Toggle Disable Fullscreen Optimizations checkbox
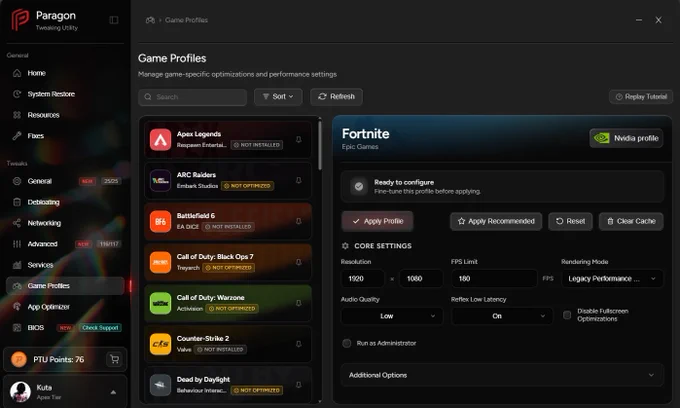680x408 pixels. click(x=567, y=315)
